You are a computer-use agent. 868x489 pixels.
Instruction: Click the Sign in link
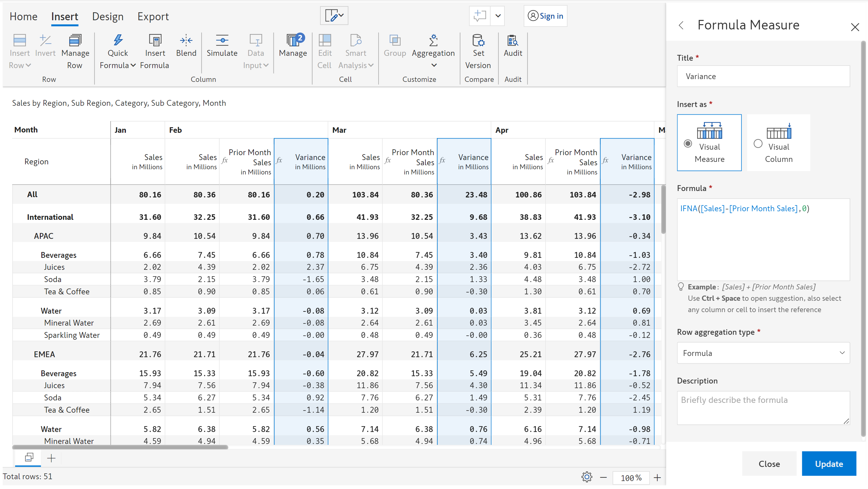545,16
